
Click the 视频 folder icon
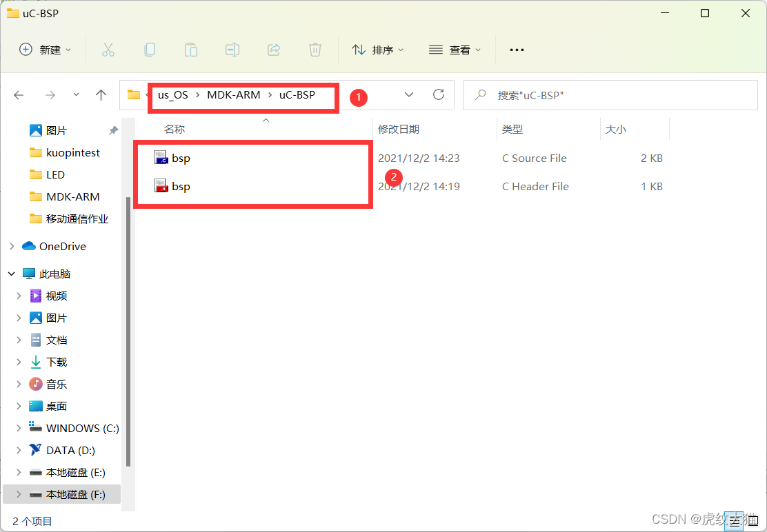36,296
